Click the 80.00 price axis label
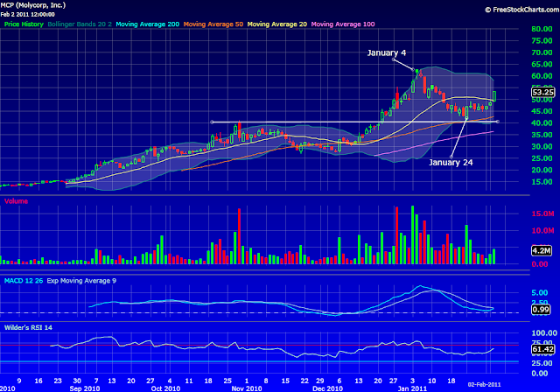The image size is (560, 392). coord(542,29)
